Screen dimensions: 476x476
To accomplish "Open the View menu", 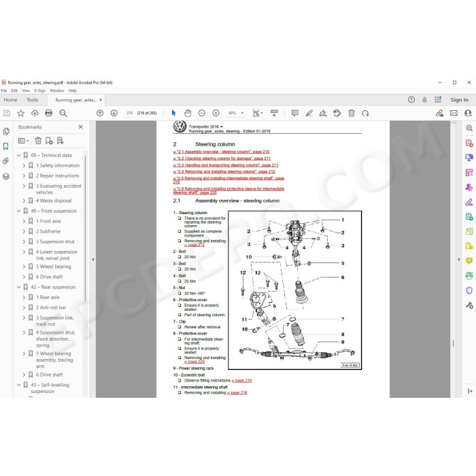I will 26,90.
